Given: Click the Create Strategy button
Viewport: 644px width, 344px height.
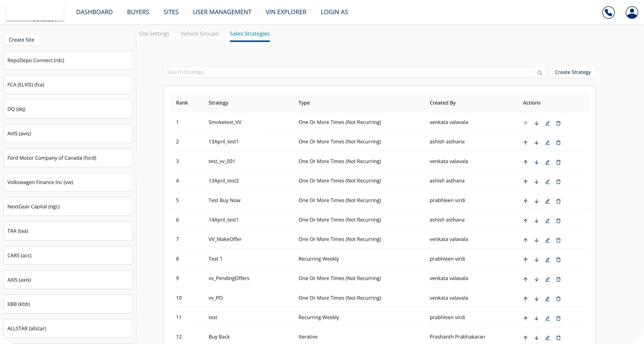Looking at the screenshot, I should [x=573, y=72].
